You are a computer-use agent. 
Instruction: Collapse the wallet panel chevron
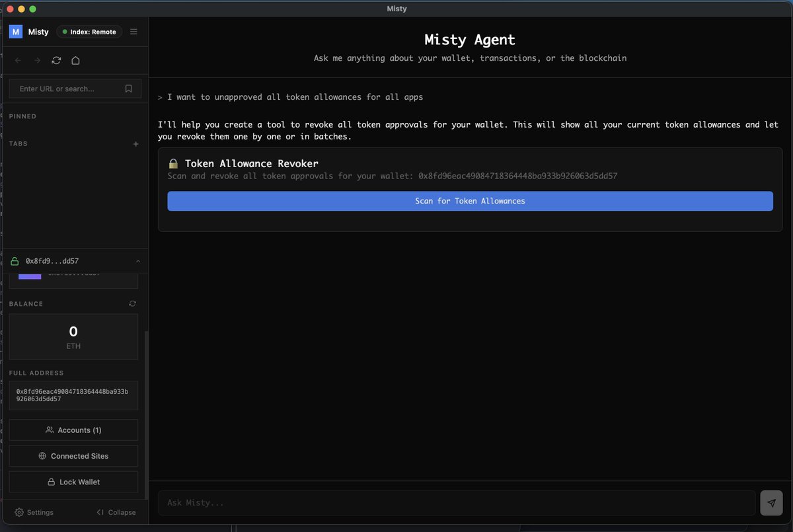click(x=138, y=261)
